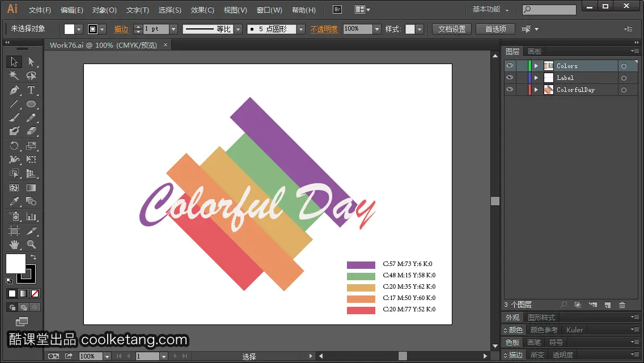Click target circle of Colors layer
644x363 pixels.
point(624,66)
